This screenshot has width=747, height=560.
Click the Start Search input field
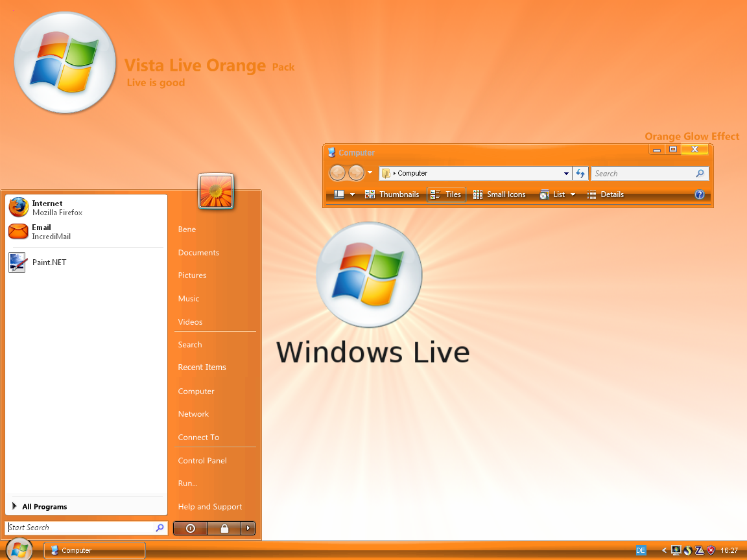86,528
